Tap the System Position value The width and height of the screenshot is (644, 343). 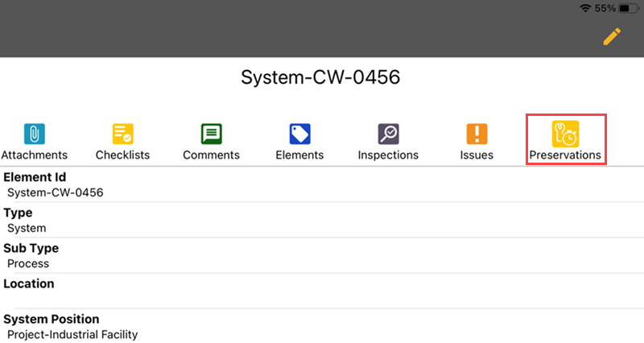72,334
